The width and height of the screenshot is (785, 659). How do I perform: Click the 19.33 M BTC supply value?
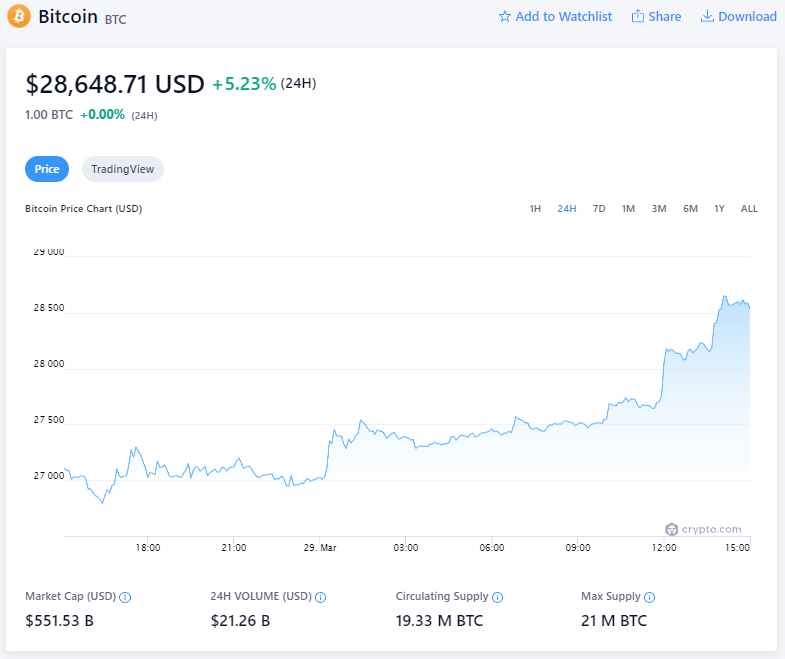(x=440, y=621)
